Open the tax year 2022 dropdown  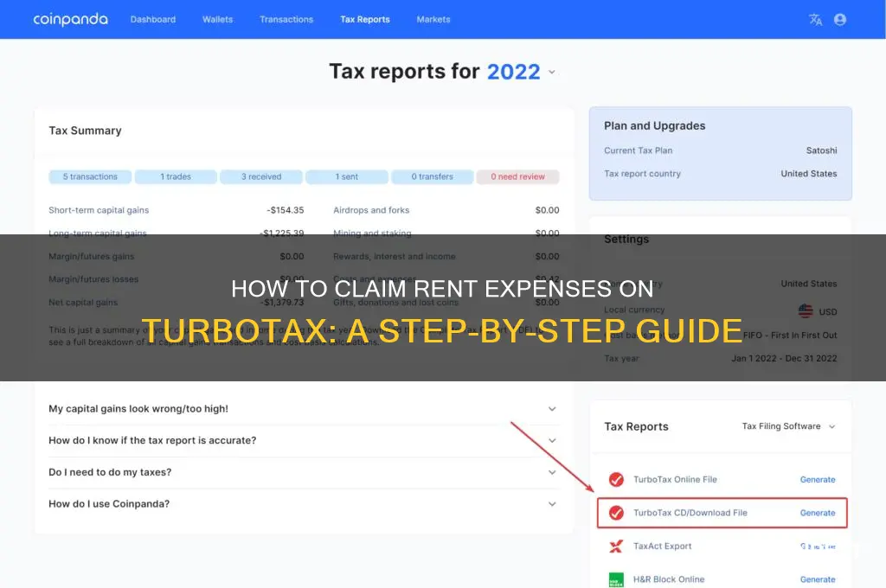(x=521, y=72)
